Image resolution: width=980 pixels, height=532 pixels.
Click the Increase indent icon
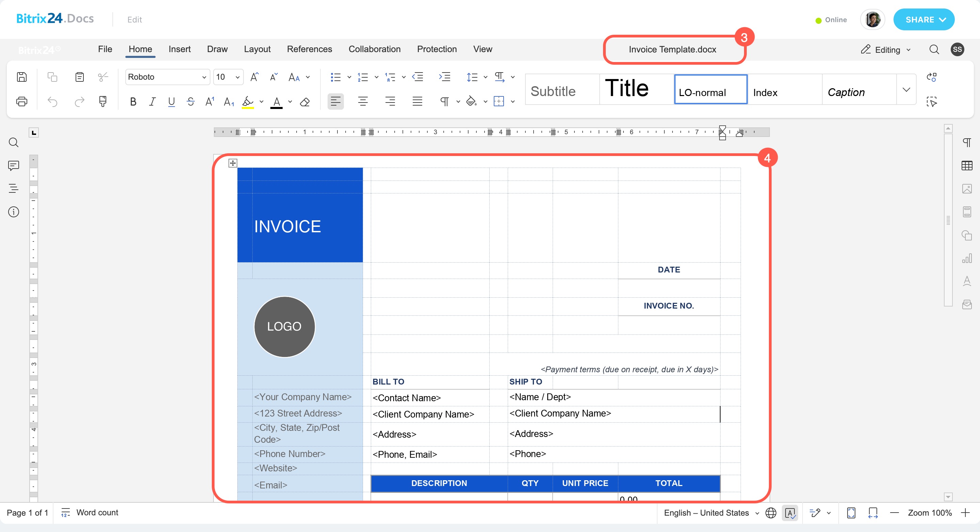(444, 77)
